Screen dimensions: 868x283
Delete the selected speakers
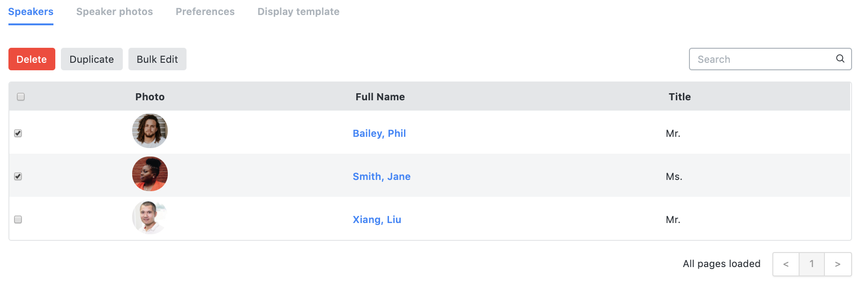click(x=32, y=59)
